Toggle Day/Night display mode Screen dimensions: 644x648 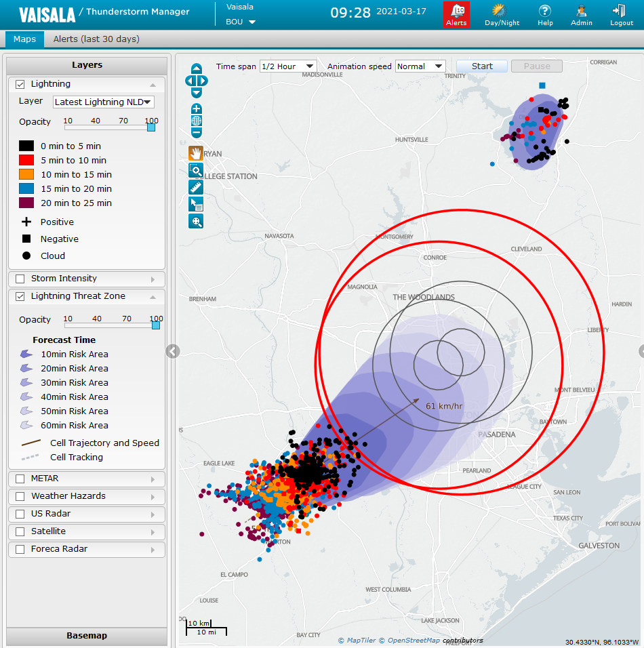(x=502, y=14)
